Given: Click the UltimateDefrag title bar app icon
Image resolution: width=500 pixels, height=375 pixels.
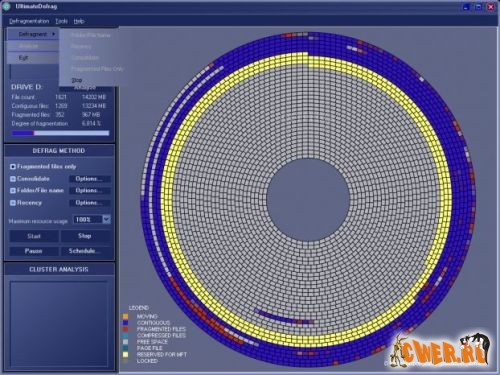Looking at the screenshot, I should [6, 6].
